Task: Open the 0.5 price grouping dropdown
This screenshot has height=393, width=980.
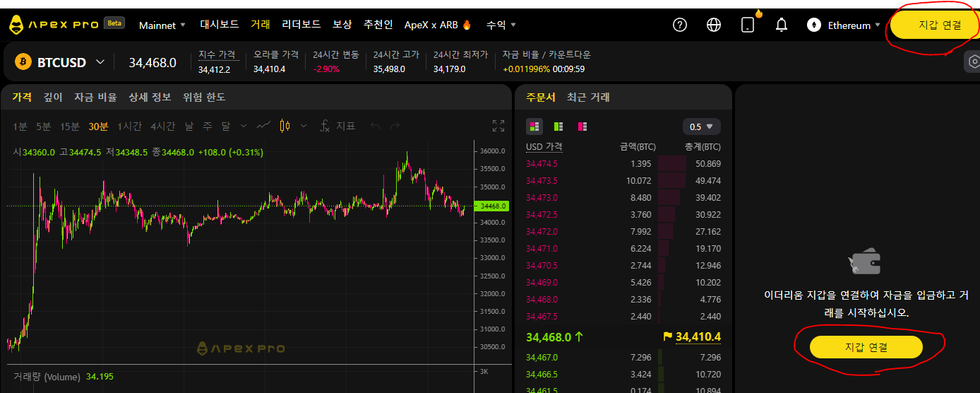Action: coord(702,127)
